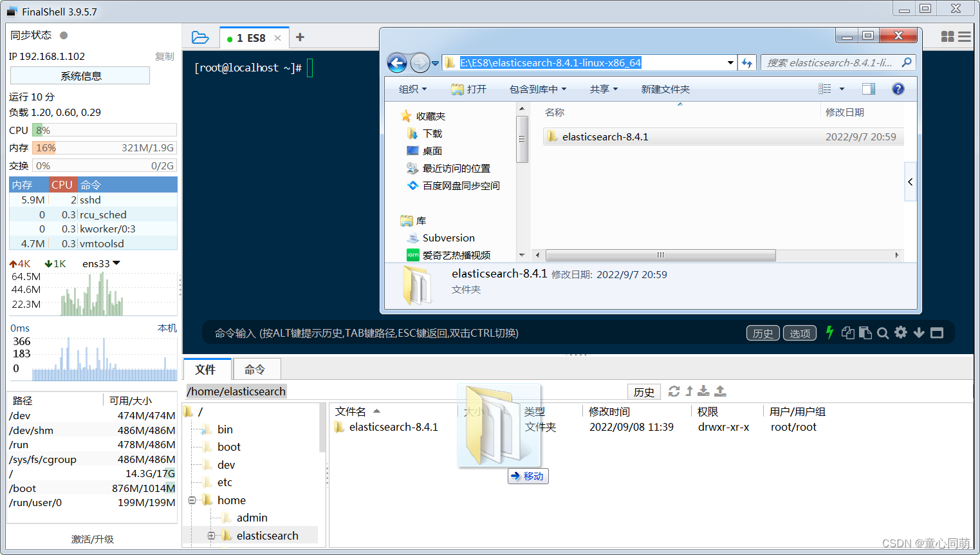Viewport: 980px width, 555px height.
Task: Open terminal search magnifier icon
Action: point(883,333)
